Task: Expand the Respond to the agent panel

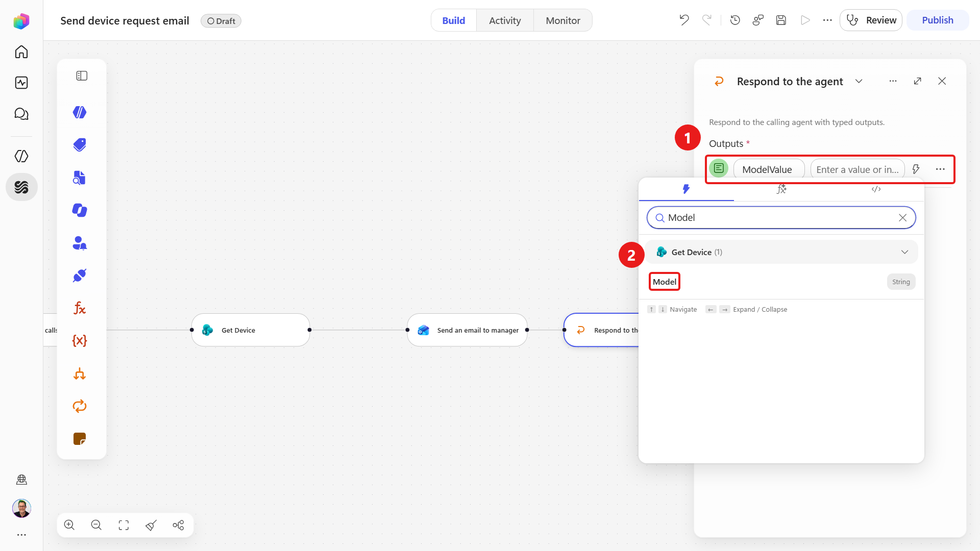Action: click(x=918, y=81)
